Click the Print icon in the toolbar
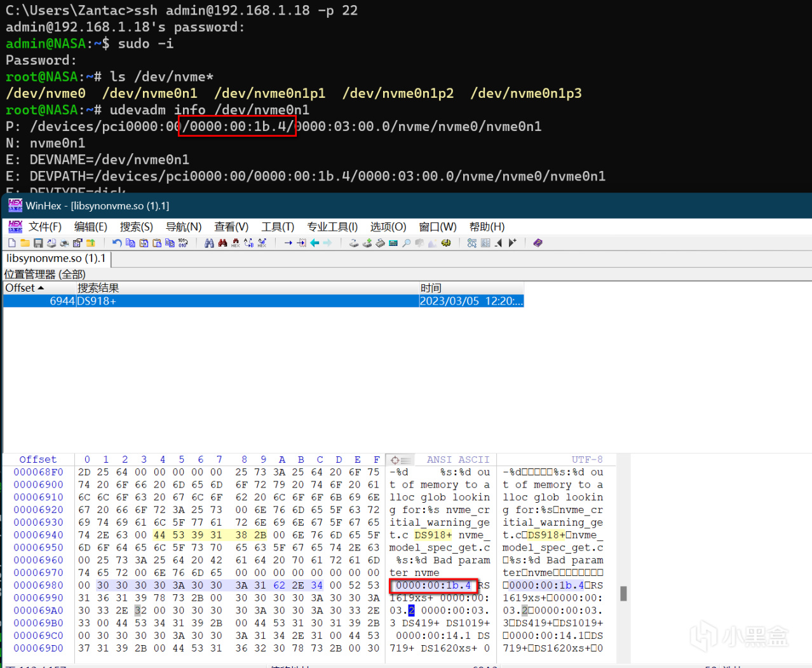Image resolution: width=812 pixels, height=668 pixels. (64, 243)
